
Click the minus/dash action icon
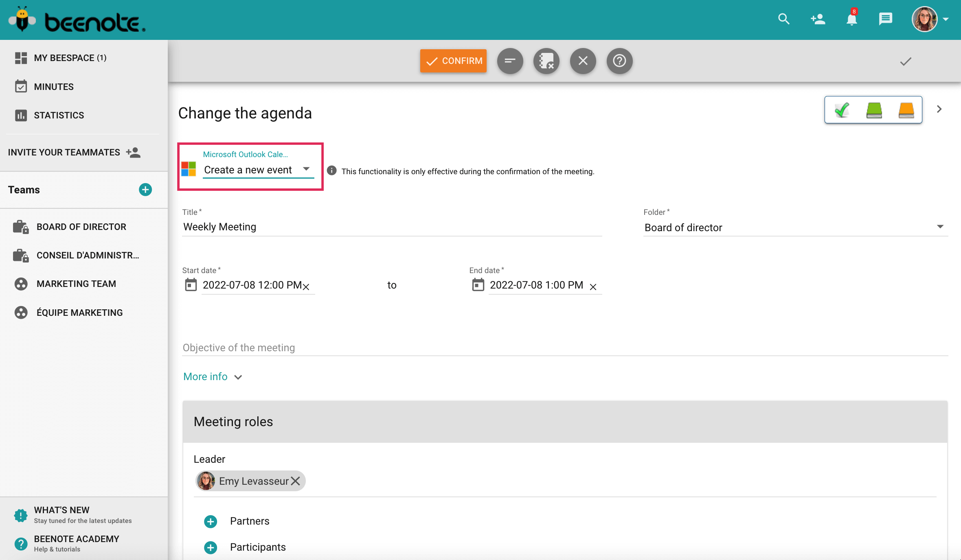pos(509,61)
